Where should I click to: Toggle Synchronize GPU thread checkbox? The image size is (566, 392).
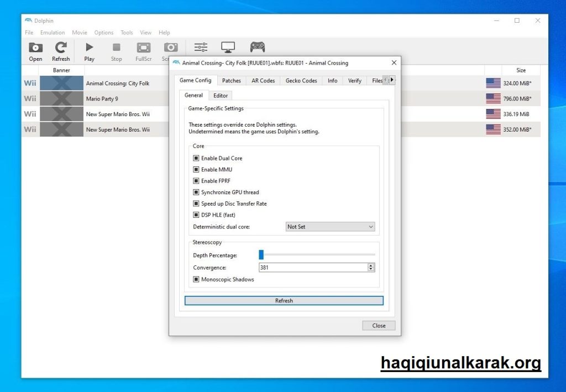pos(196,192)
